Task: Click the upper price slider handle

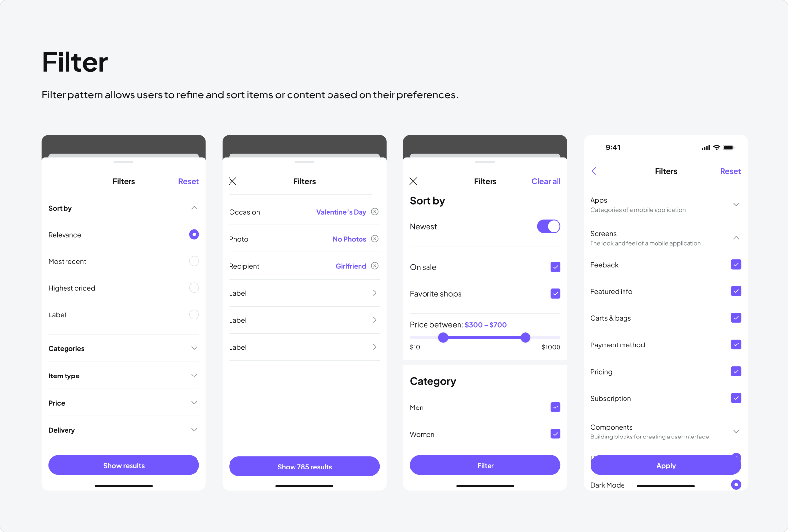Action: pyautogui.click(x=525, y=337)
